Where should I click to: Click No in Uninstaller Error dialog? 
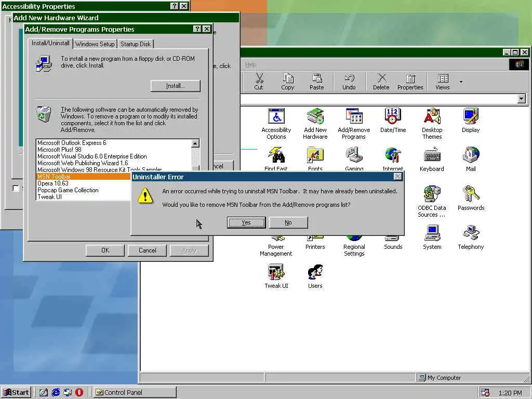pos(288,222)
